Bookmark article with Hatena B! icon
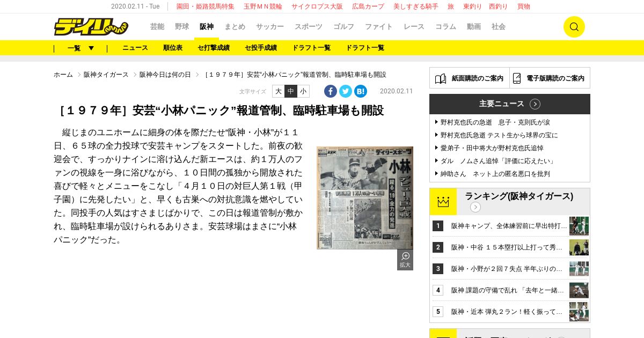This screenshot has height=338, width=644. (361, 91)
